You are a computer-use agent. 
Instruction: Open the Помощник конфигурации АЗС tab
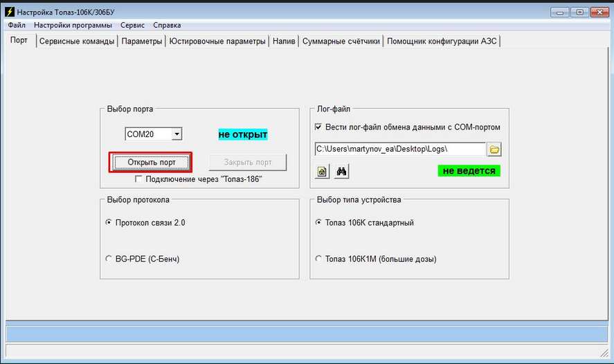pos(442,41)
